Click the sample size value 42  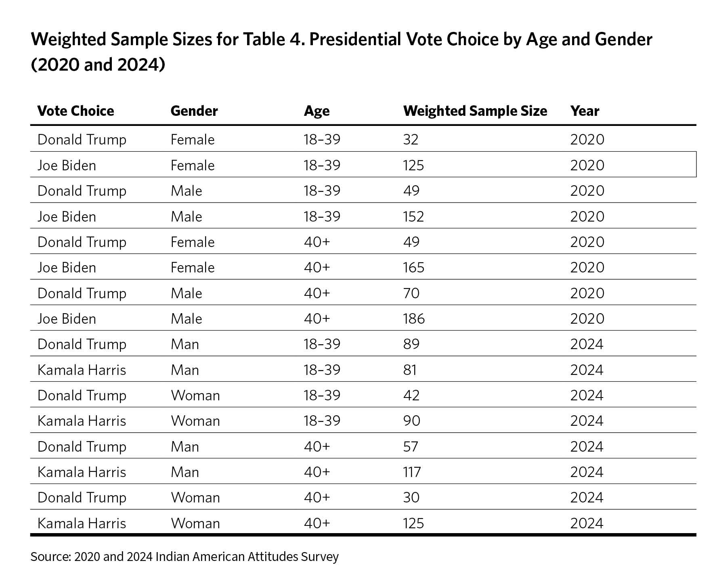(x=411, y=395)
